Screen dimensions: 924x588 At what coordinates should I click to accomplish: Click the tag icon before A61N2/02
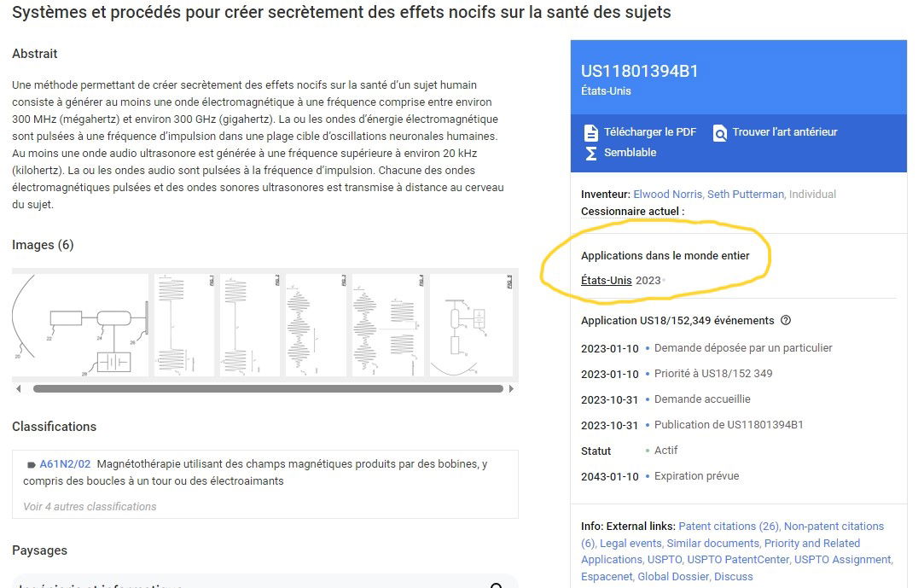point(32,465)
